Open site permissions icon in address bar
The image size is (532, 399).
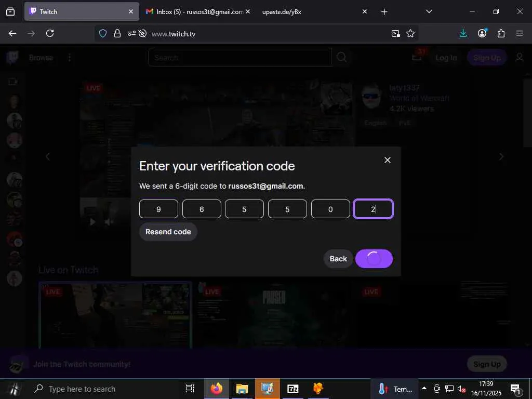(x=131, y=33)
